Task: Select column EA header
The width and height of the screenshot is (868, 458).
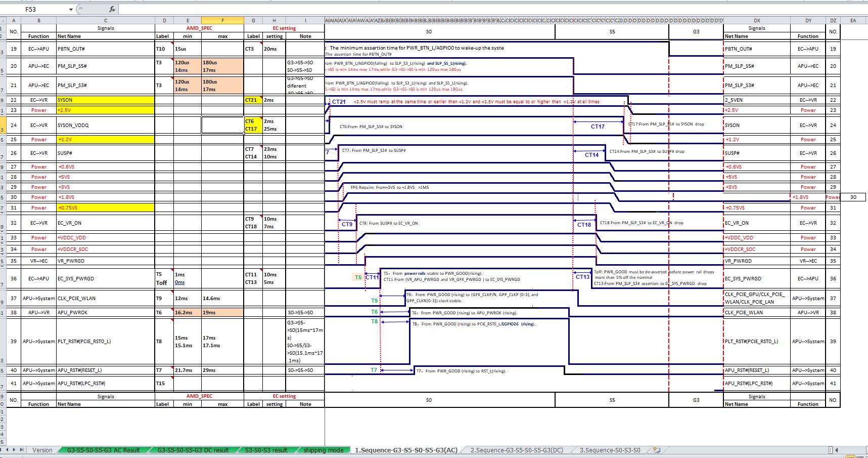Action: [853, 21]
